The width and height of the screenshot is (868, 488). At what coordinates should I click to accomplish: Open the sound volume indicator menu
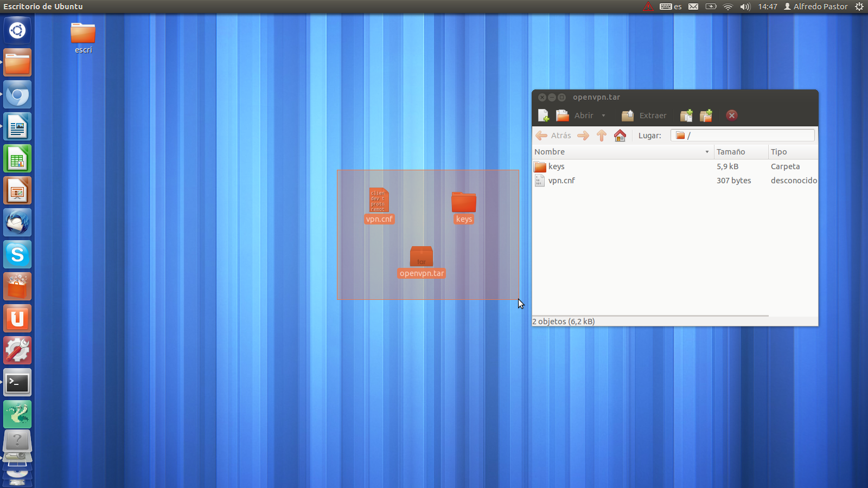(745, 7)
